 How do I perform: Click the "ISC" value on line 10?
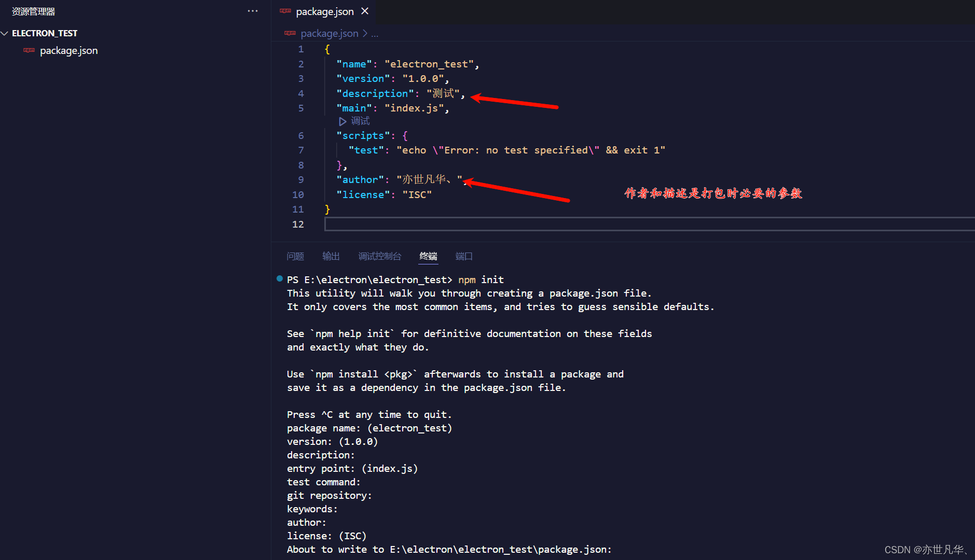(x=417, y=194)
